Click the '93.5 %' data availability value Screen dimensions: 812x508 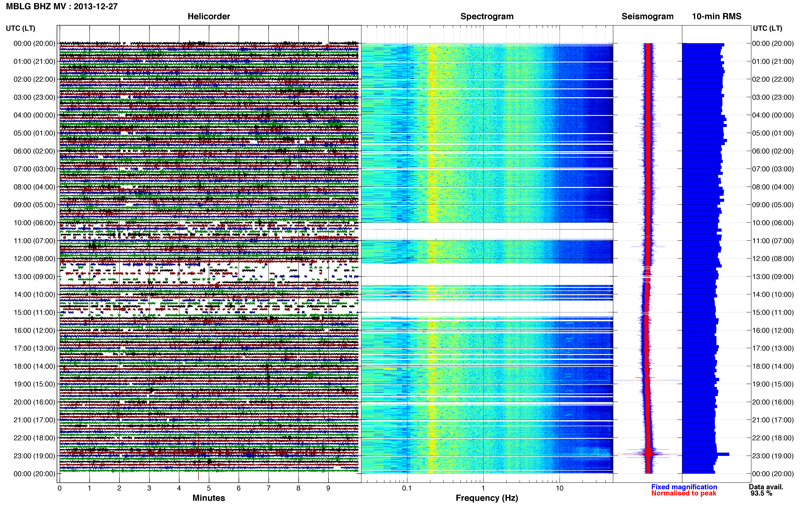762,493
